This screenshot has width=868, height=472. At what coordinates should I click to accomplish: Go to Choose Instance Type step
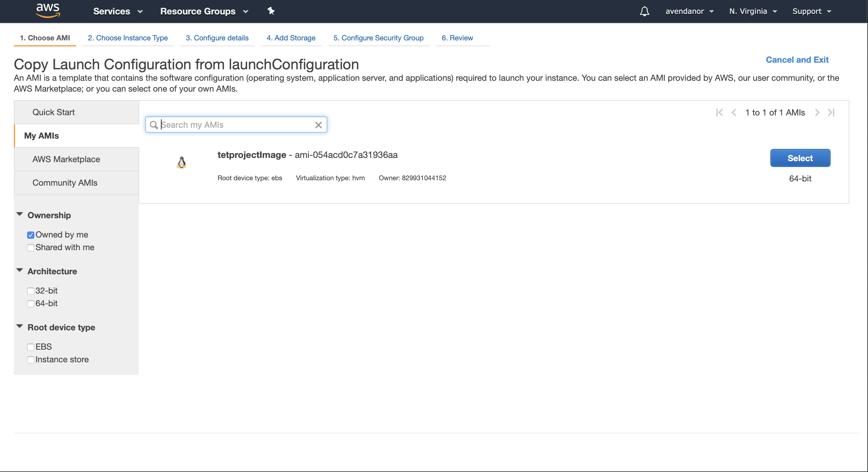pos(128,38)
